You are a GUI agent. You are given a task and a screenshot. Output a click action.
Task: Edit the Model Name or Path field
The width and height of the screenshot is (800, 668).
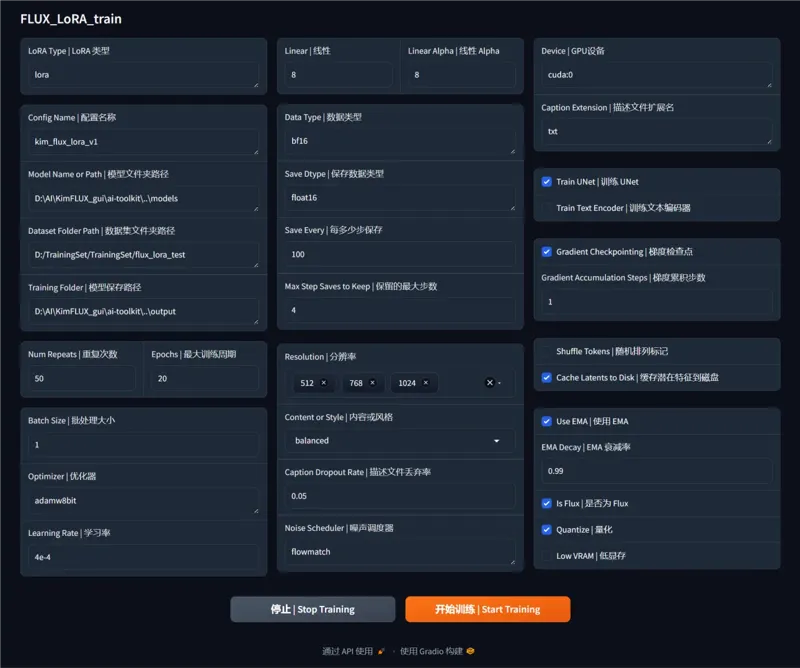click(x=143, y=199)
